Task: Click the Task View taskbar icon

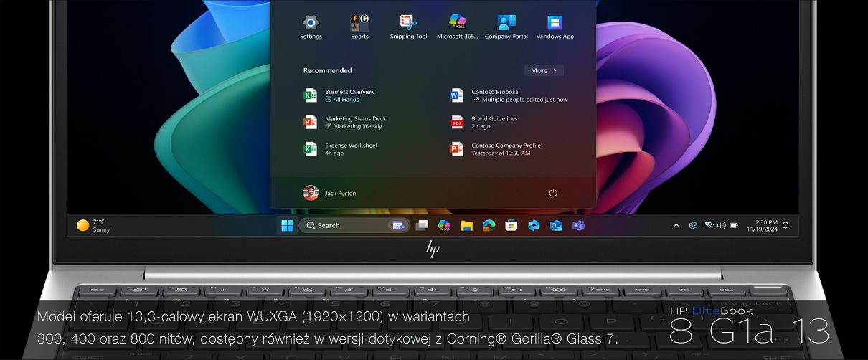Action: (x=422, y=225)
